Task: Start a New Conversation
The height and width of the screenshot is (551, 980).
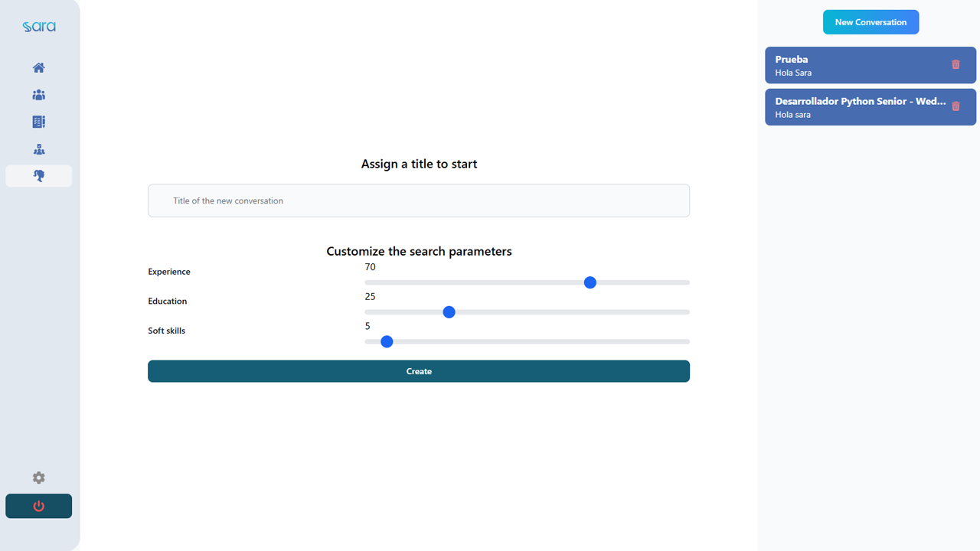Action: 871,22
